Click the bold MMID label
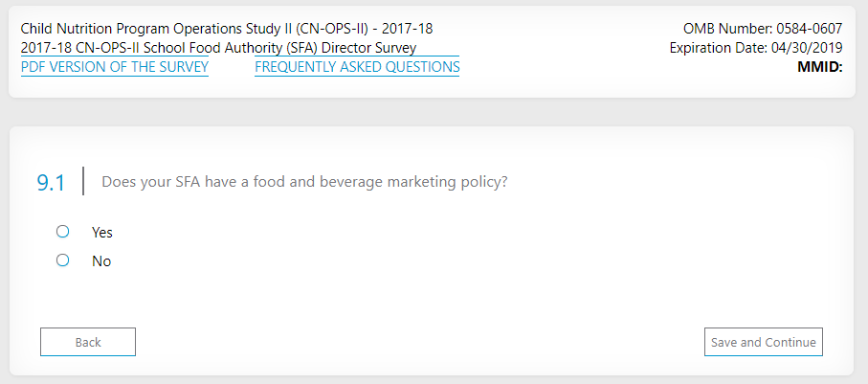The width and height of the screenshot is (868, 384). tap(819, 67)
